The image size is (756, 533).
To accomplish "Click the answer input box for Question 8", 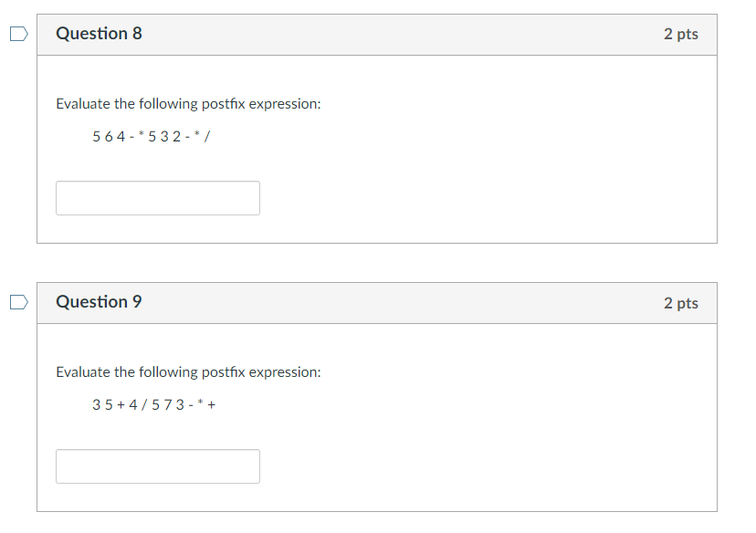I will click(x=157, y=198).
